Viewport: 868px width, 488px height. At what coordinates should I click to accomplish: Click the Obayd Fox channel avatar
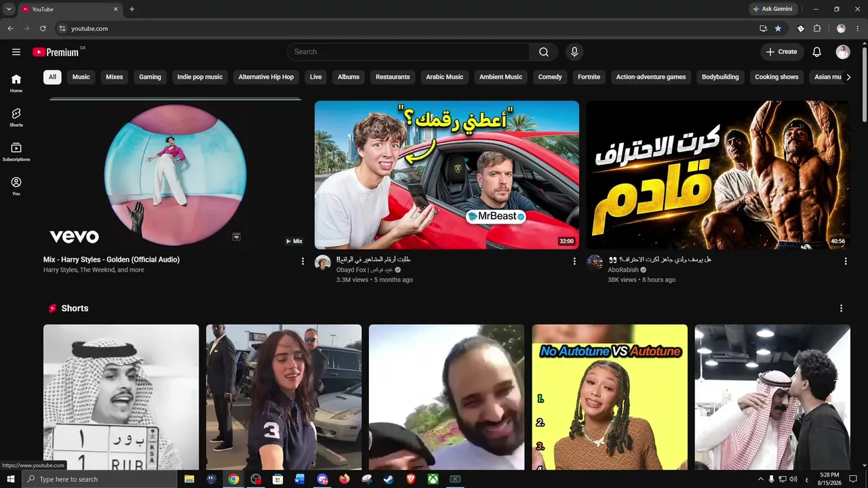tap(323, 263)
